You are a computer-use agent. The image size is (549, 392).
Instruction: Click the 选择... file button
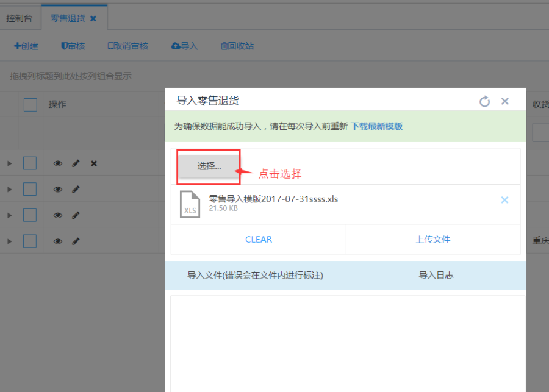pyautogui.click(x=209, y=166)
